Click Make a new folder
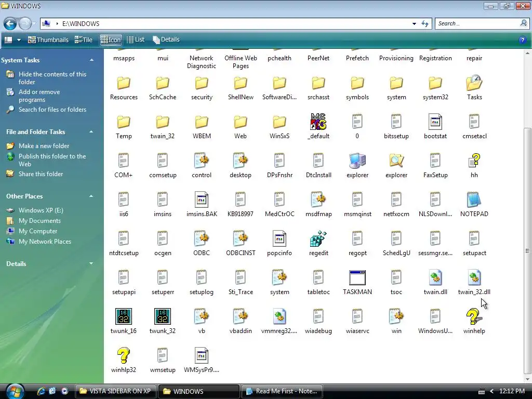 (x=44, y=146)
